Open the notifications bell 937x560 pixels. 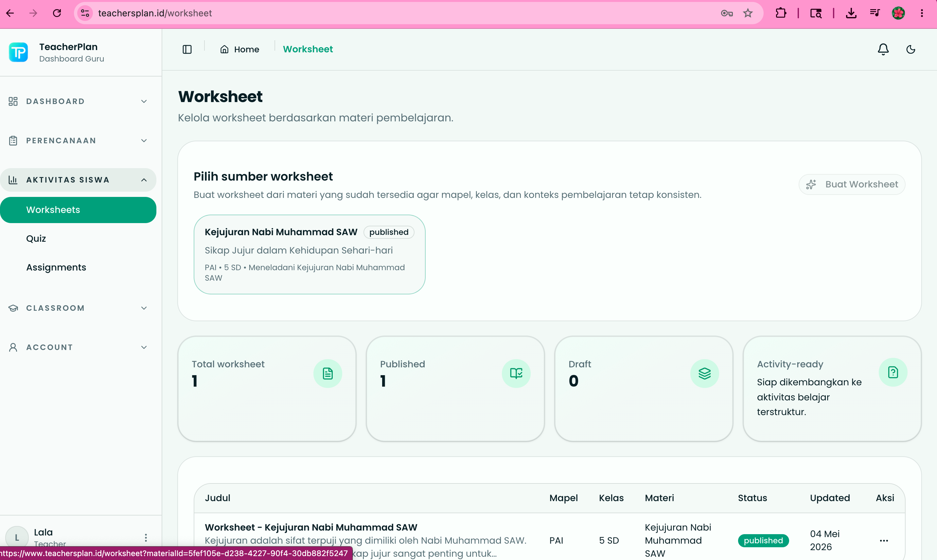tap(883, 49)
